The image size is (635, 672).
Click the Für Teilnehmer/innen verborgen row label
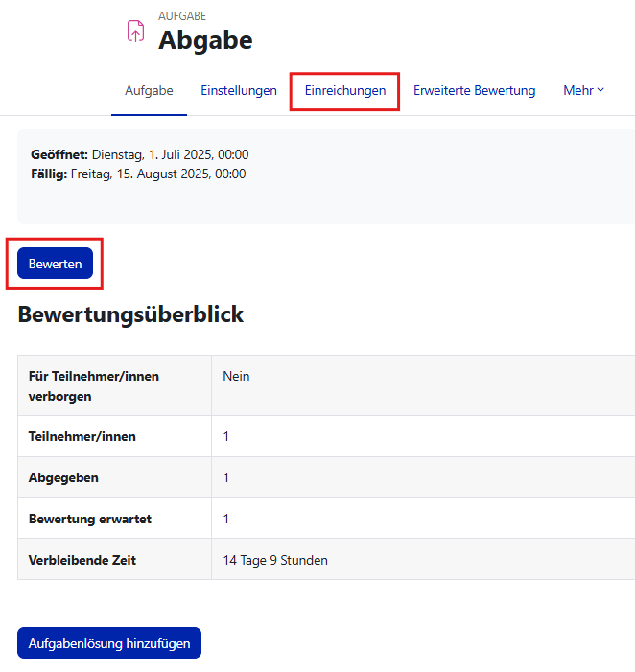94,385
